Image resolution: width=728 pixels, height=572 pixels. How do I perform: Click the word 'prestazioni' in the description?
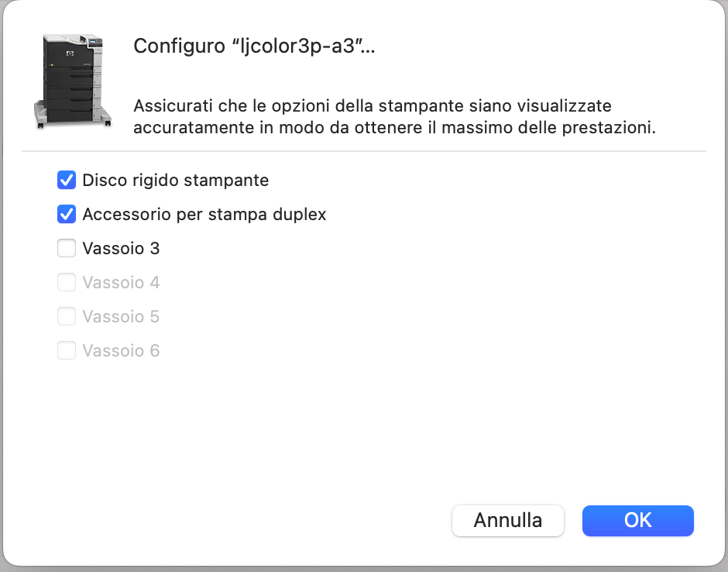(609, 128)
